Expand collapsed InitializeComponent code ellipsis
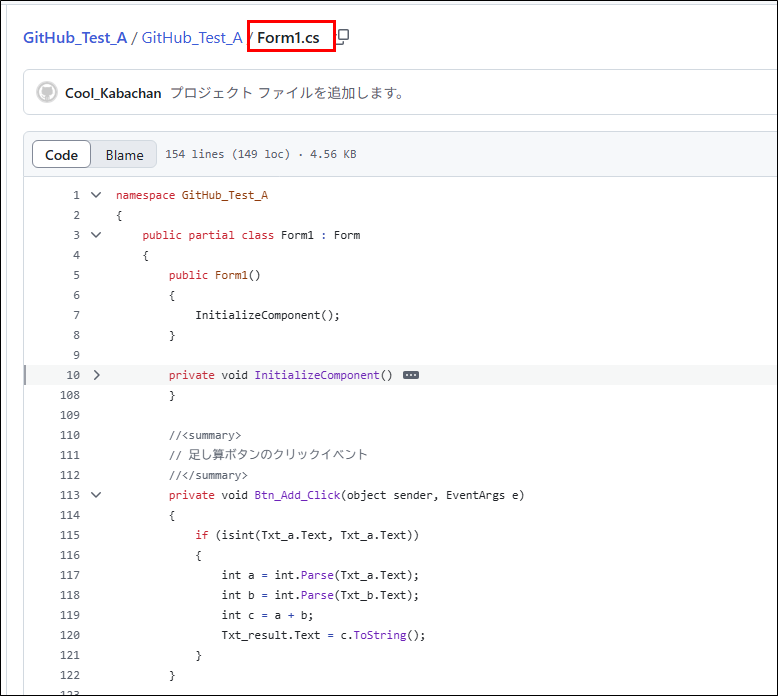Viewport: 778px width, 696px height. point(411,375)
